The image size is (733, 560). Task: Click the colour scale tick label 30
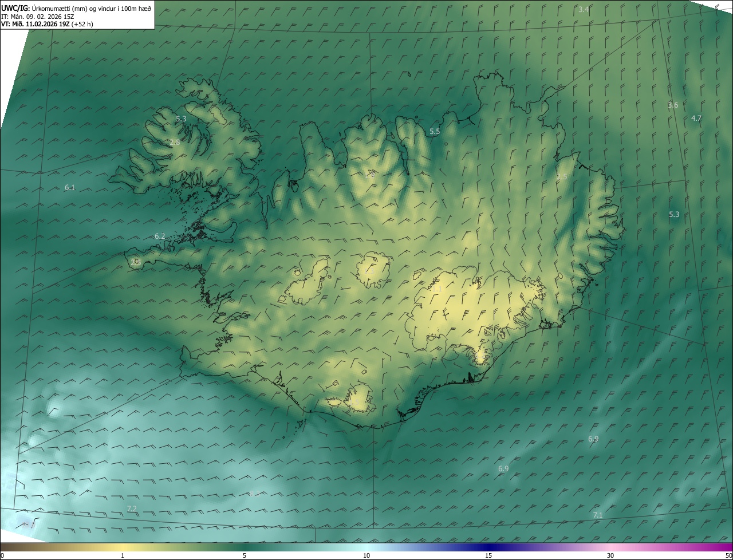[610, 555]
